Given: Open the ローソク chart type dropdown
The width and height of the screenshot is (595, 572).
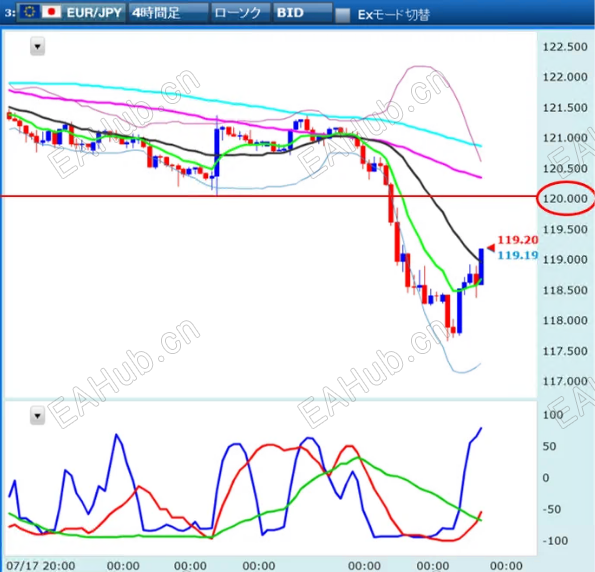Looking at the screenshot, I should click(241, 13).
